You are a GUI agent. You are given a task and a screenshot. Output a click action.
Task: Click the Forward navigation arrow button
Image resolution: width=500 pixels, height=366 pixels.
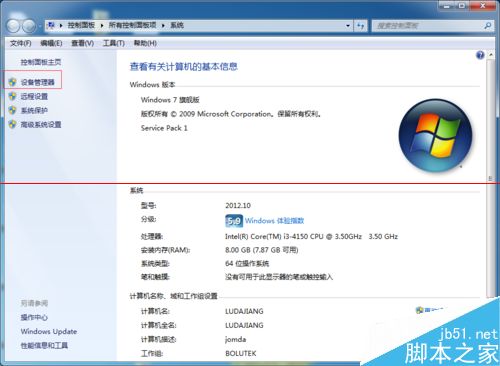pyautogui.click(x=29, y=26)
